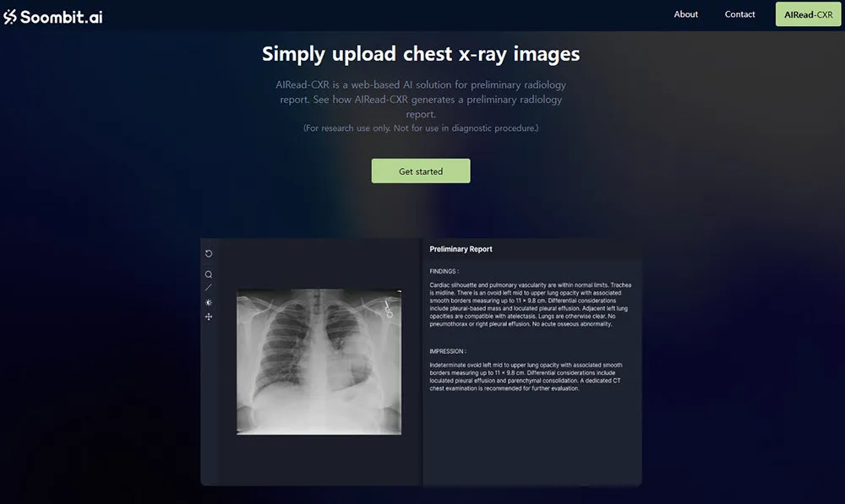Image resolution: width=845 pixels, height=504 pixels.
Task: Click the Get started button
Action: [x=420, y=171]
